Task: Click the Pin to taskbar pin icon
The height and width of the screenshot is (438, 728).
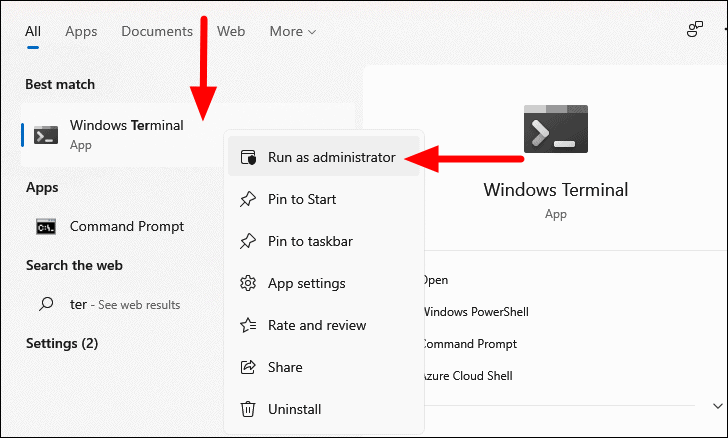Action: [248, 241]
